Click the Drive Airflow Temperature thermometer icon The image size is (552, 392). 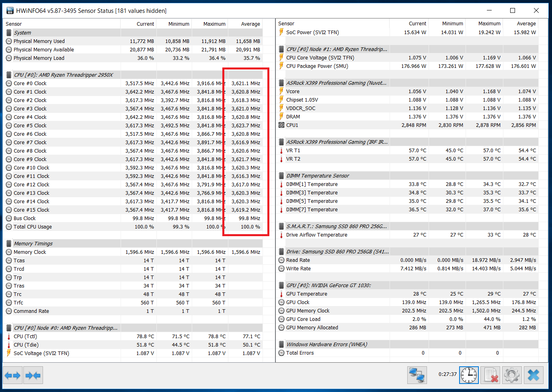pos(281,235)
